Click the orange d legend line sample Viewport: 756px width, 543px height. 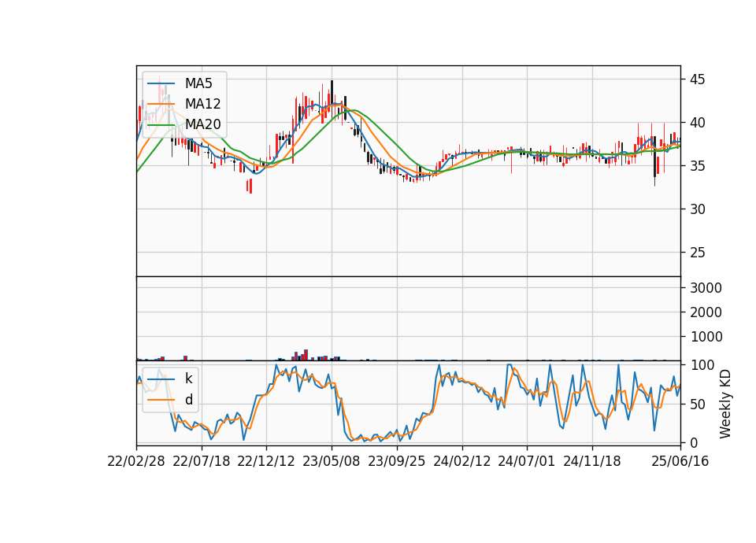click(161, 400)
